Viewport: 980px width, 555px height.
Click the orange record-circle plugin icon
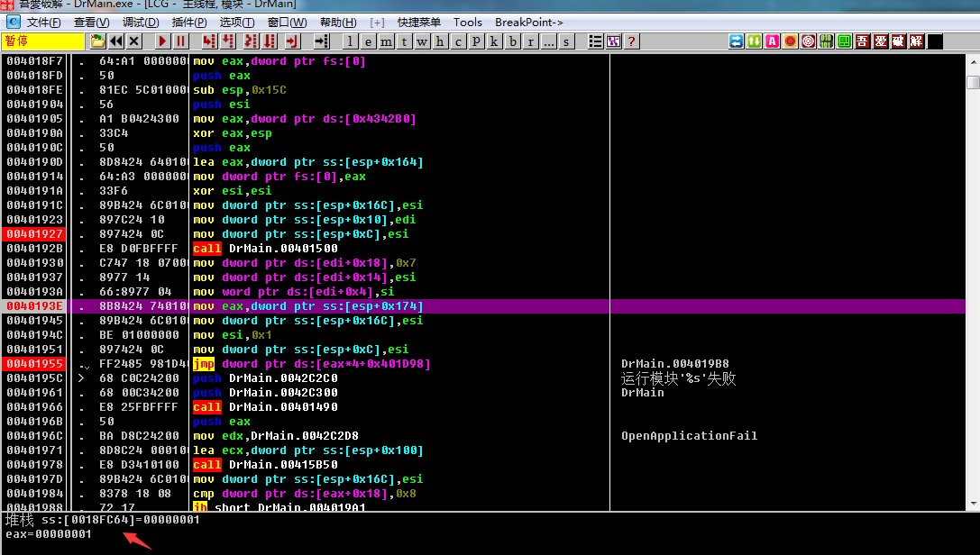click(x=791, y=41)
